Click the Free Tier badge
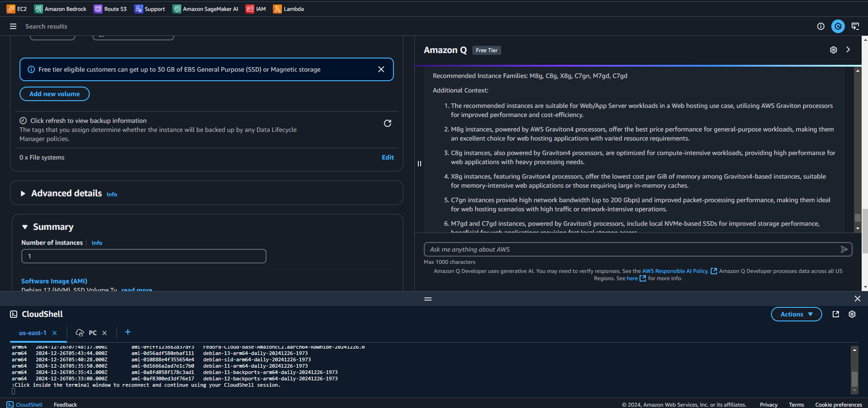The image size is (868, 408). pyautogui.click(x=487, y=50)
